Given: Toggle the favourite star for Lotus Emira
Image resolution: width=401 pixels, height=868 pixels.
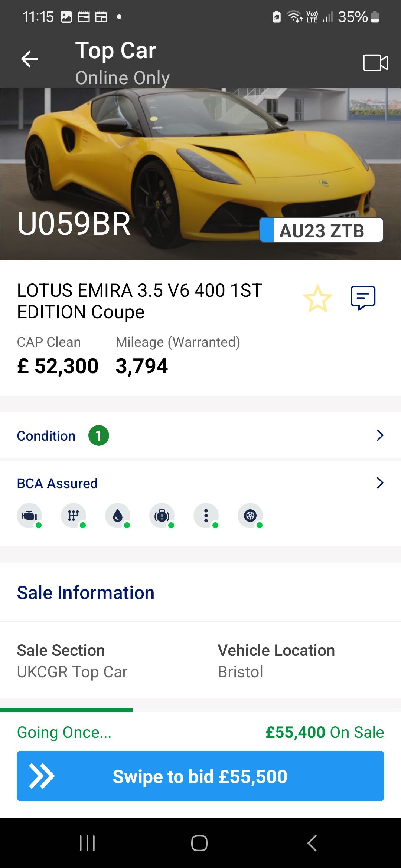Looking at the screenshot, I should (317, 298).
